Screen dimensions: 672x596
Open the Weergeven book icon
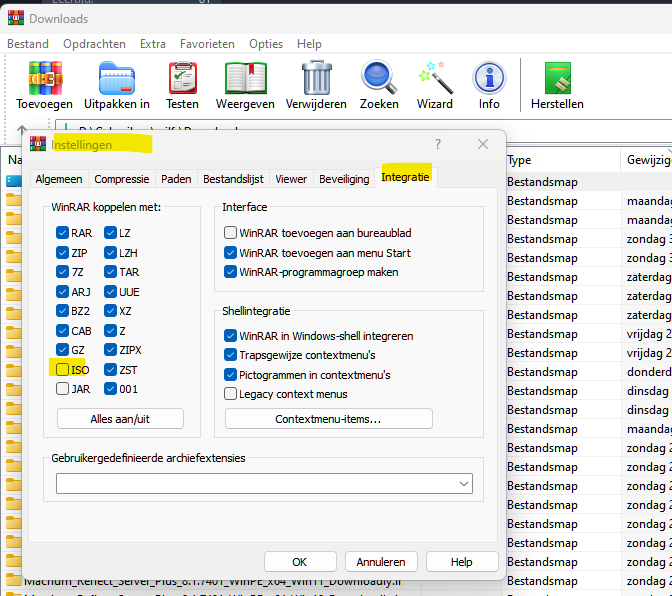[x=245, y=79]
